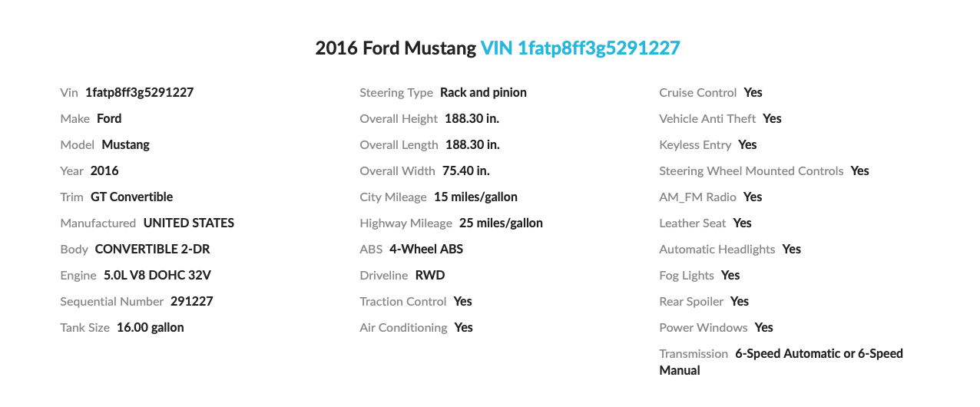Screen dimensions: 980x407
Task: Click the Make value Ford
Action: pos(109,118)
